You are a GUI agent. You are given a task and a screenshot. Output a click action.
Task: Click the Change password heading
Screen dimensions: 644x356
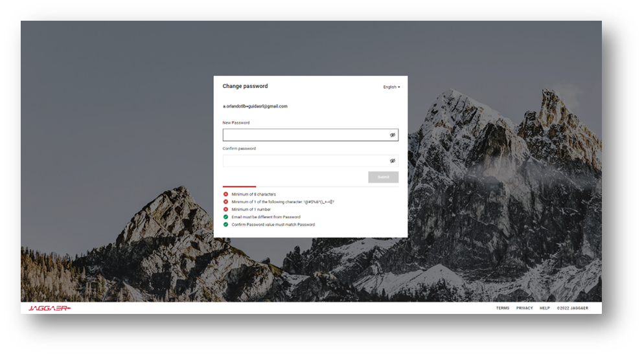[x=245, y=86]
